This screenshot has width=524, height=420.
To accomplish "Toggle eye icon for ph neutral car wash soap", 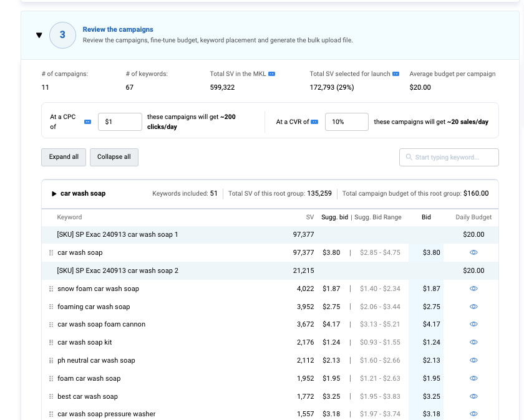I will tap(473, 360).
